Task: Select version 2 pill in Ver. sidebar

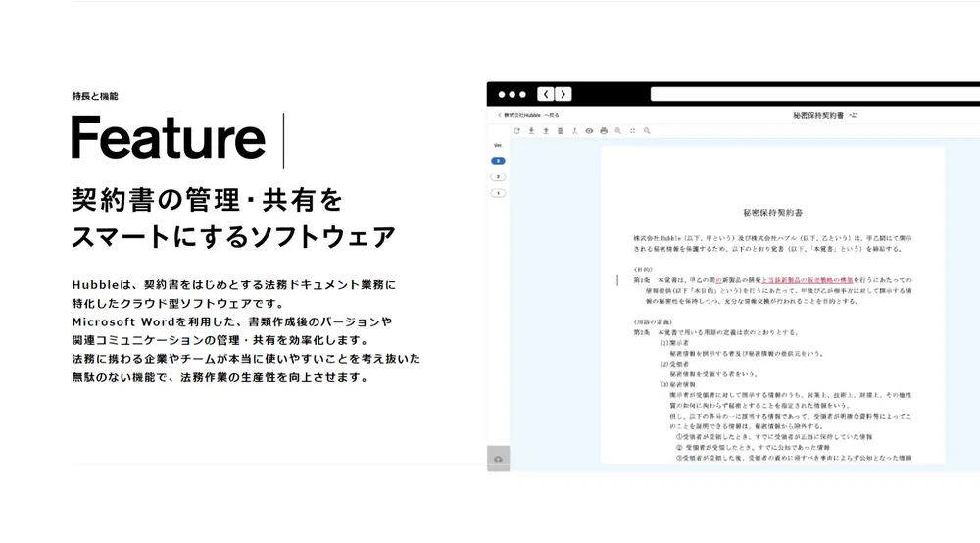Action: 498,176
